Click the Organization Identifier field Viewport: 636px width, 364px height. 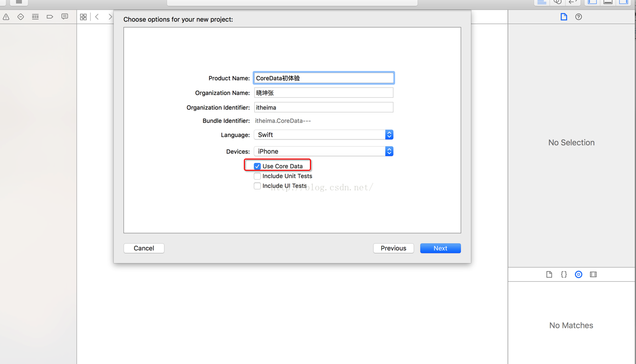324,108
